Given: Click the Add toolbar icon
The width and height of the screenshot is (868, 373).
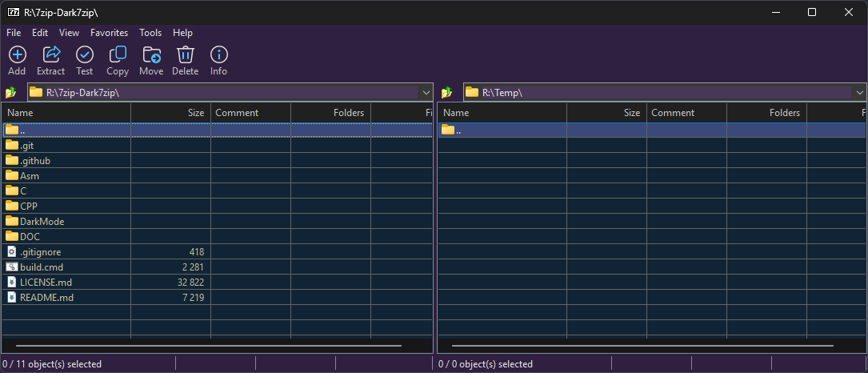Looking at the screenshot, I should [x=17, y=55].
